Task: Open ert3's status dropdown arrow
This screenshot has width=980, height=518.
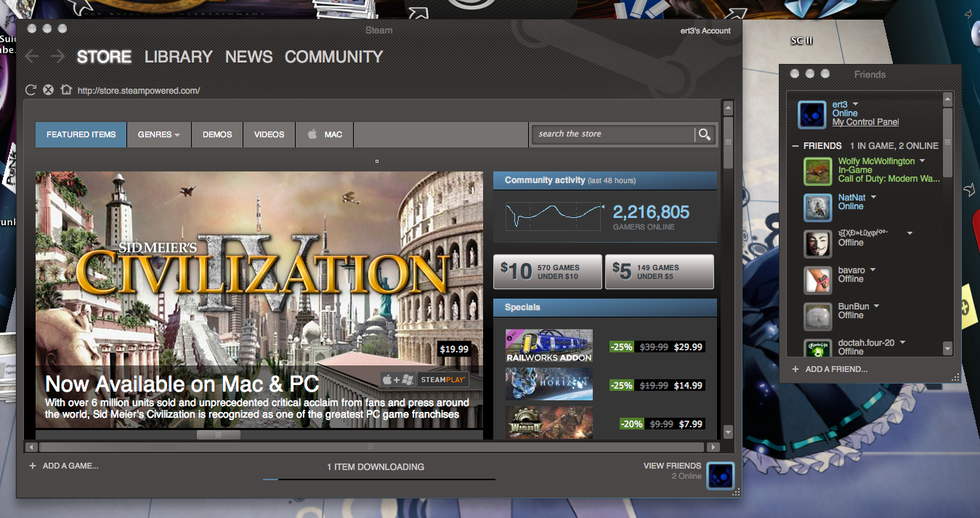Action: tap(856, 104)
